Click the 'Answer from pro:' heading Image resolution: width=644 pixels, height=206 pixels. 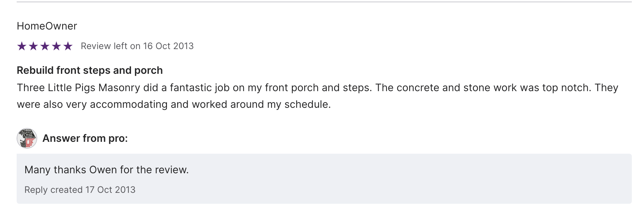pyautogui.click(x=85, y=138)
